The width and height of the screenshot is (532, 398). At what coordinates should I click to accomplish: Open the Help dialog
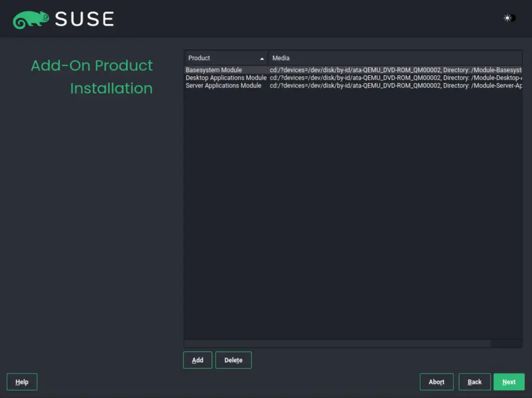pyautogui.click(x=21, y=381)
